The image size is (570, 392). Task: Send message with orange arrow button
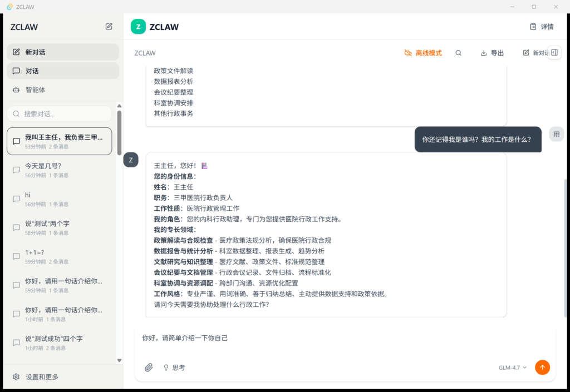[542, 368]
